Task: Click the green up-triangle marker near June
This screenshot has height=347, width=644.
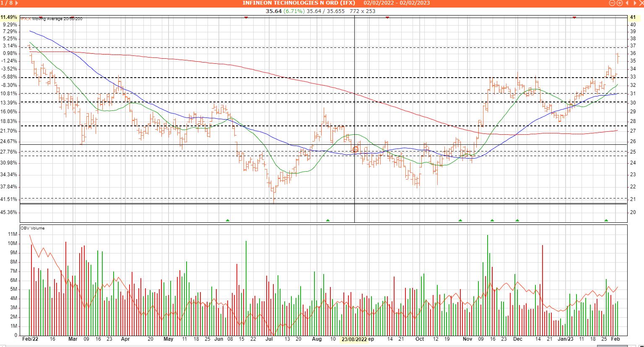Action: tap(228, 220)
